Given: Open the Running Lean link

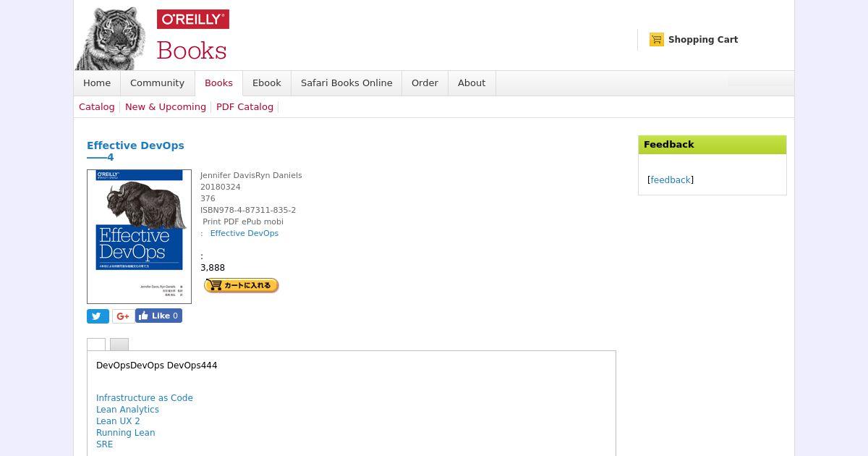Looking at the screenshot, I should pos(125,433).
